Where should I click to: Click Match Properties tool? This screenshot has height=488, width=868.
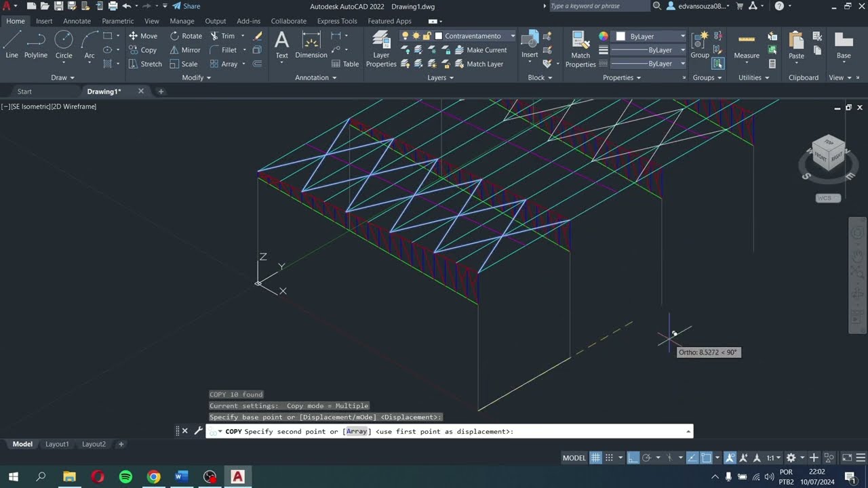pyautogui.click(x=580, y=49)
